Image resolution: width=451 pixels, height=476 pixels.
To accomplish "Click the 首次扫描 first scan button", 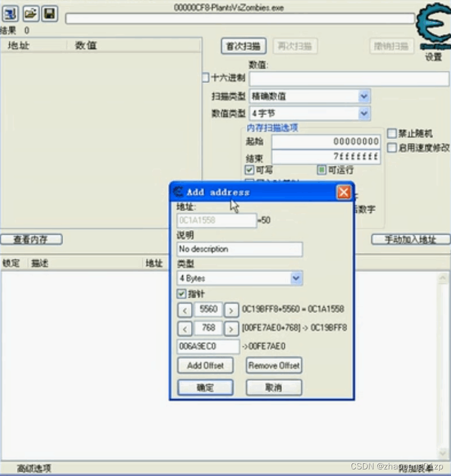I will (x=244, y=46).
